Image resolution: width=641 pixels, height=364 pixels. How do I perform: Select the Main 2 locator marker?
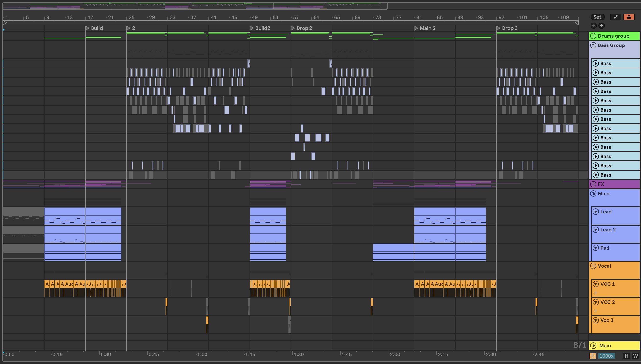(x=416, y=28)
